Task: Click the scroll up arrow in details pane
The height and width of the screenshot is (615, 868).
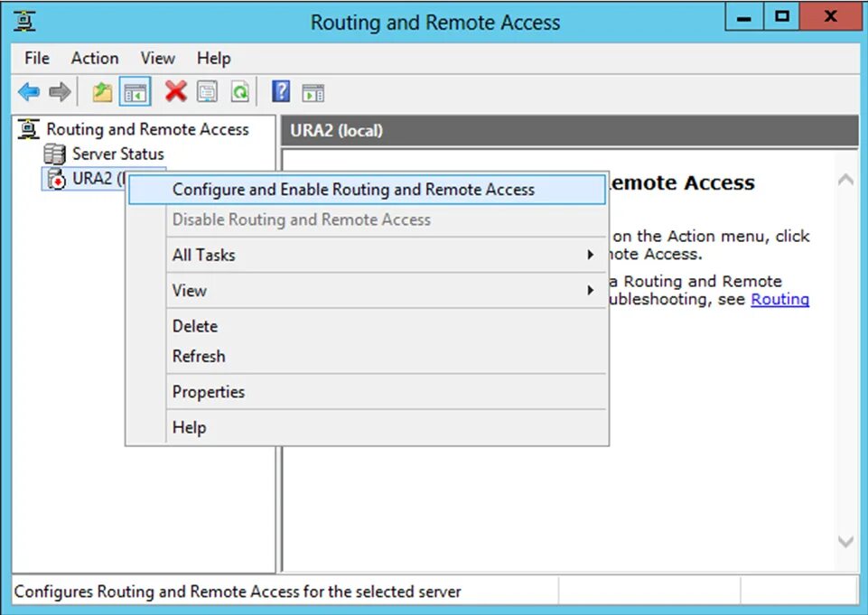Action: pos(845,180)
